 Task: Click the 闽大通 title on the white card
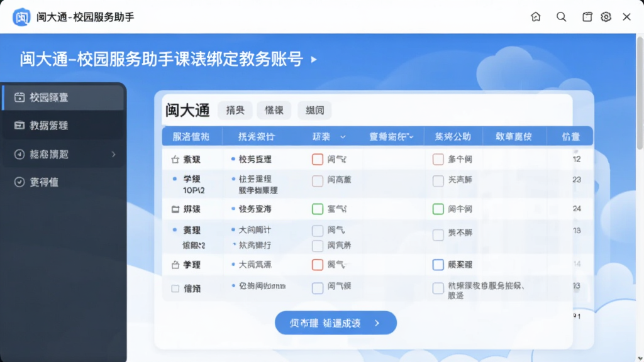tap(187, 110)
